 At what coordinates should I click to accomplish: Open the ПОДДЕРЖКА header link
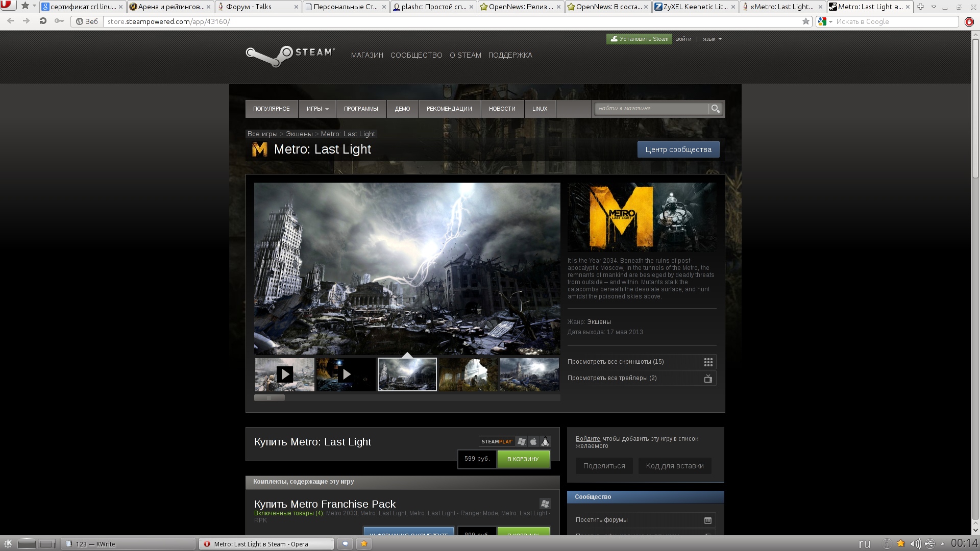(x=510, y=55)
